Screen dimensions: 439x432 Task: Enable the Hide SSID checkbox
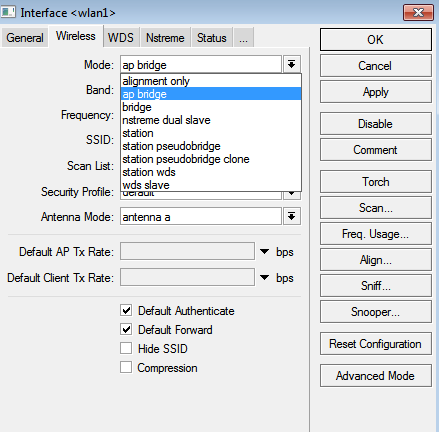(x=126, y=348)
